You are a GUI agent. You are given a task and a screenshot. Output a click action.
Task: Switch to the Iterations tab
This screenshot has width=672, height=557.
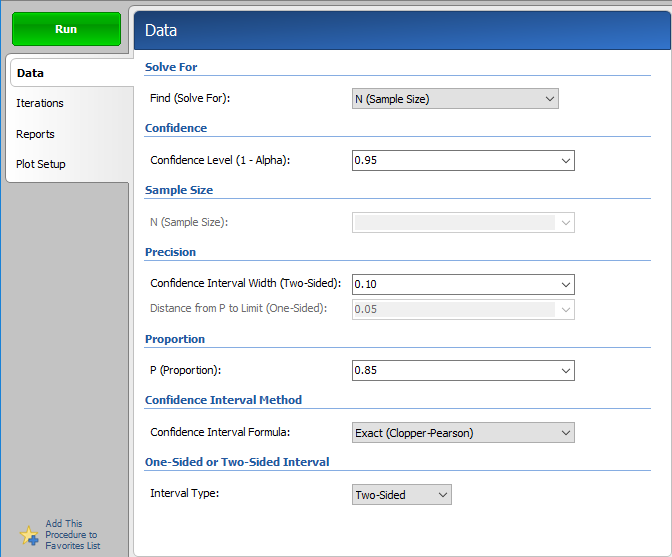click(x=40, y=103)
